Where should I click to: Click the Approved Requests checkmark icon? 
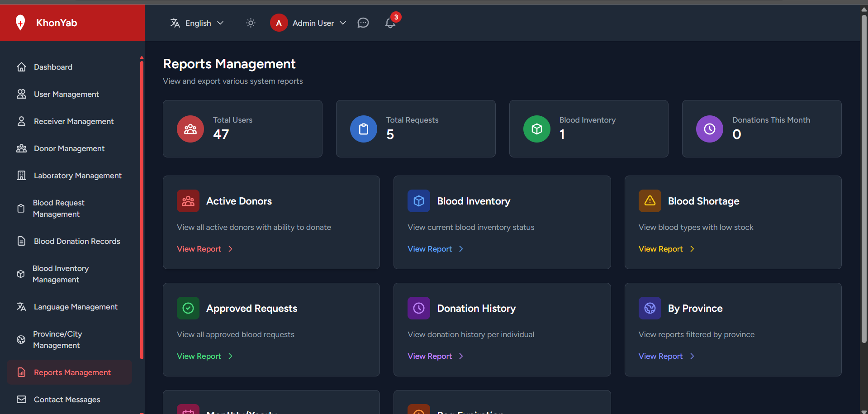click(188, 308)
